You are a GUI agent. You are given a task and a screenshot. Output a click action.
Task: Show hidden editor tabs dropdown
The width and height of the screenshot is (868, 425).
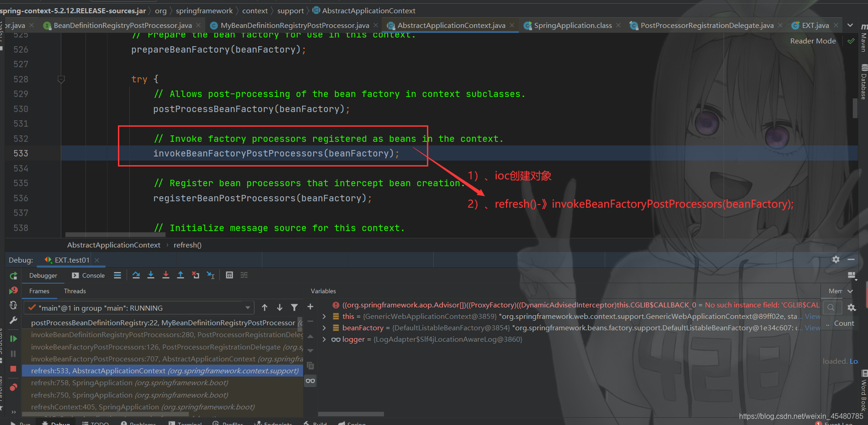point(850,25)
